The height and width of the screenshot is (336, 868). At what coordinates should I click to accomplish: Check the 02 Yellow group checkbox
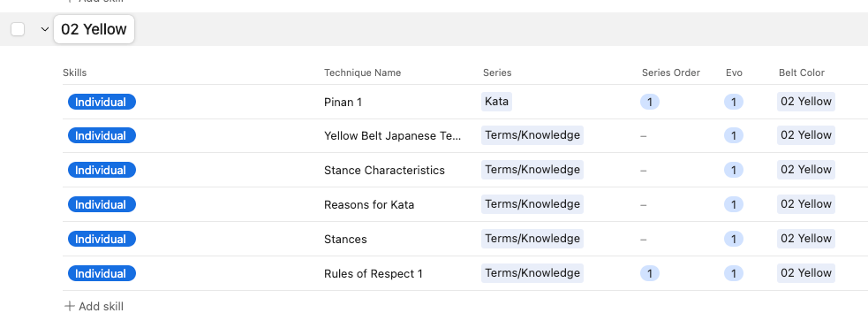[x=18, y=29]
